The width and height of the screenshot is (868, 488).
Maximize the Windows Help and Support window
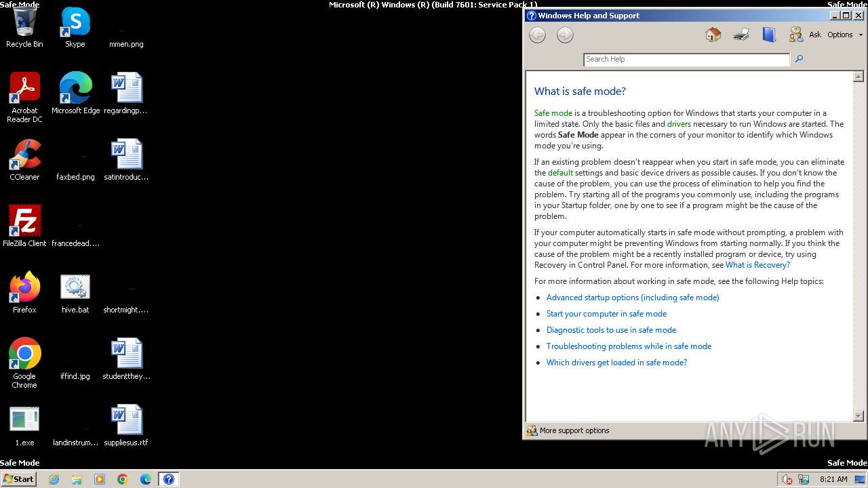(846, 15)
